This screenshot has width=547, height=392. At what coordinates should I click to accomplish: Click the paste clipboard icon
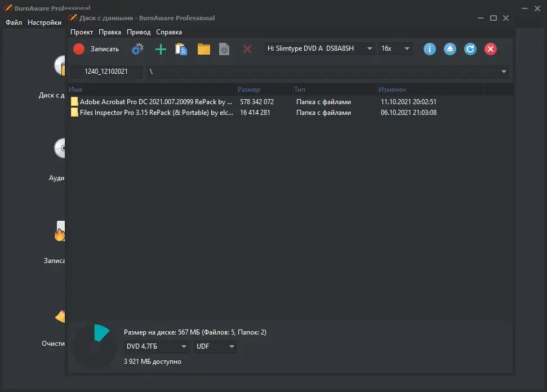click(x=181, y=49)
